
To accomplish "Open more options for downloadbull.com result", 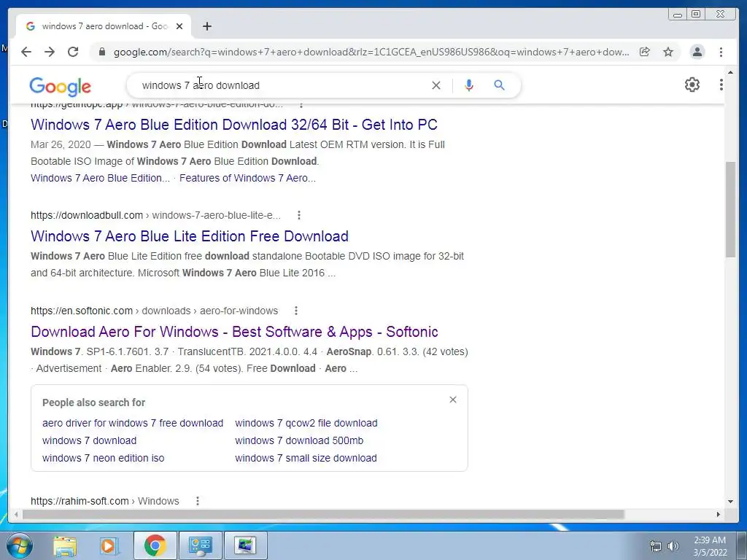I will tap(298, 215).
